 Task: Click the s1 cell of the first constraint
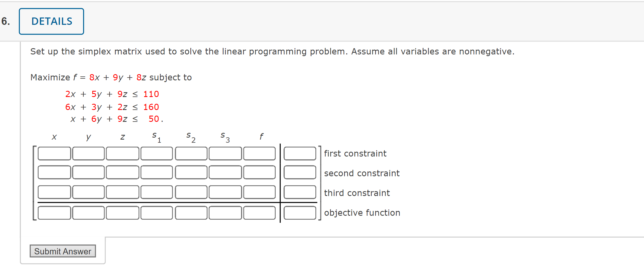point(157,153)
